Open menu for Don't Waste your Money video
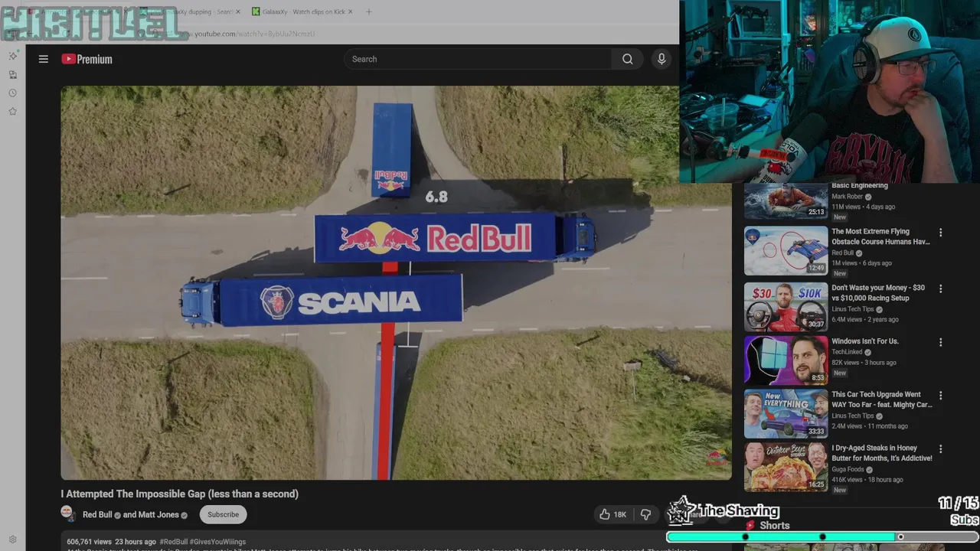 click(x=940, y=289)
